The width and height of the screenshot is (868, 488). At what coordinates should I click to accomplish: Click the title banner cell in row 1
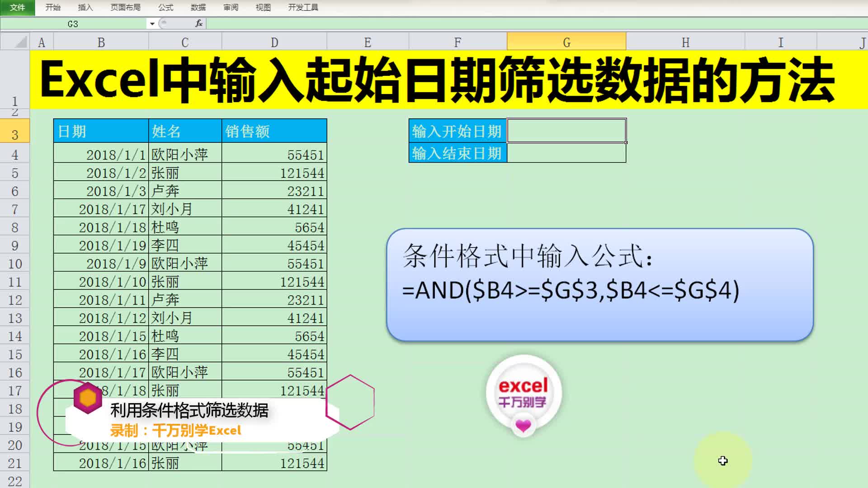pyautogui.click(x=449, y=80)
